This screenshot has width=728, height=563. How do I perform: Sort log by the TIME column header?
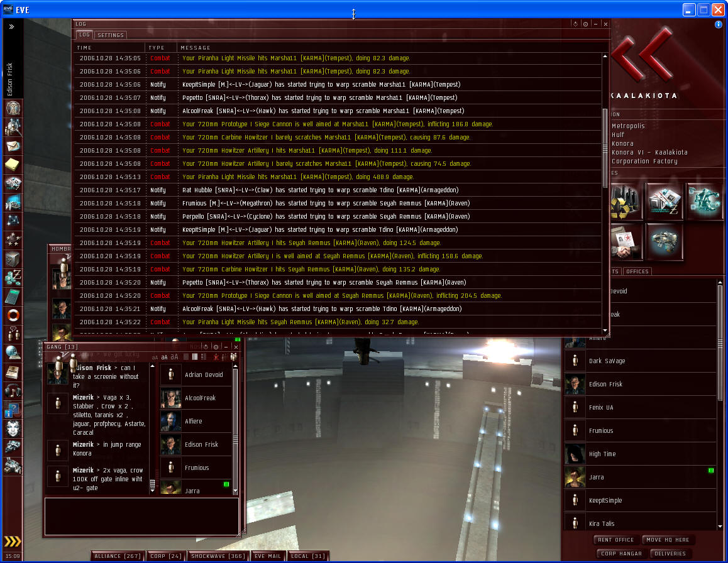point(109,48)
